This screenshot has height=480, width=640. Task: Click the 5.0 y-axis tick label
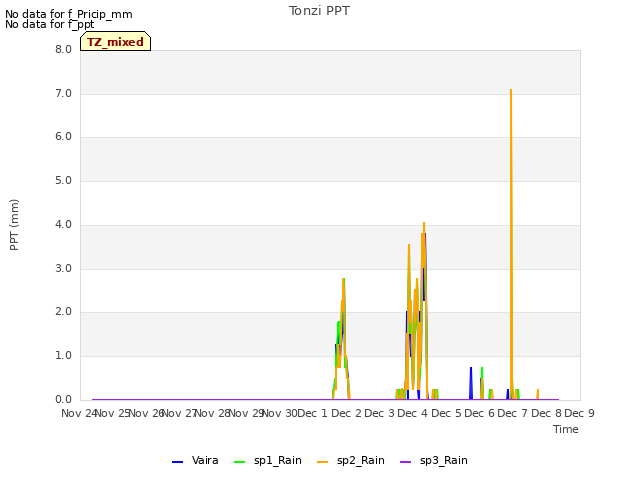point(63,181)
